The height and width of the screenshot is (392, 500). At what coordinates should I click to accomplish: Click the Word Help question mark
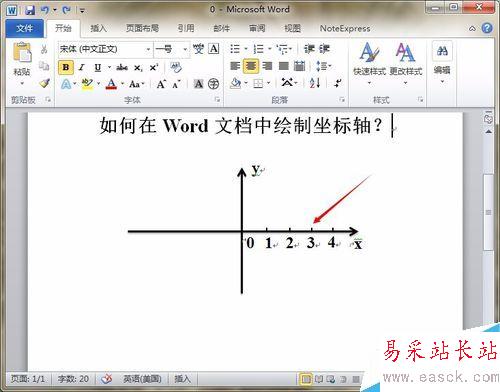487,28
